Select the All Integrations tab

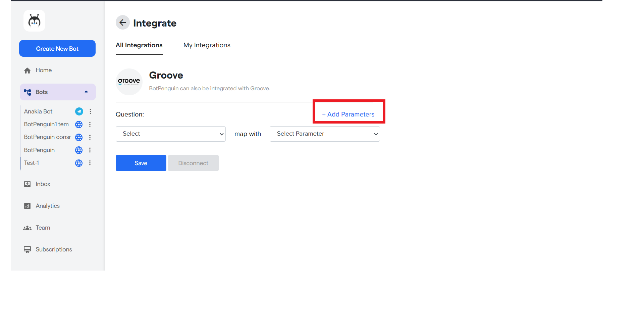click(x=139, y=45)
